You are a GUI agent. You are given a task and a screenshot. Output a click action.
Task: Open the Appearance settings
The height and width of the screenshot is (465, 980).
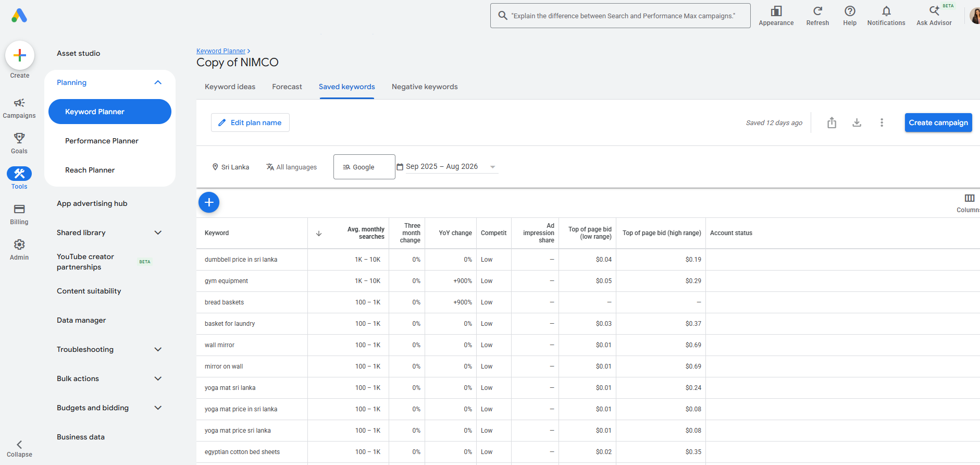point(776,16)
